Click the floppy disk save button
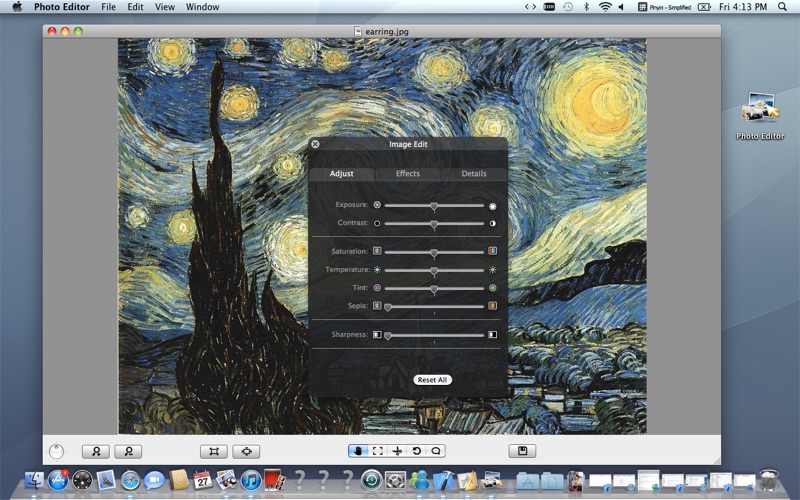Screen dimensions: 800x500 (x=522, y=451)
